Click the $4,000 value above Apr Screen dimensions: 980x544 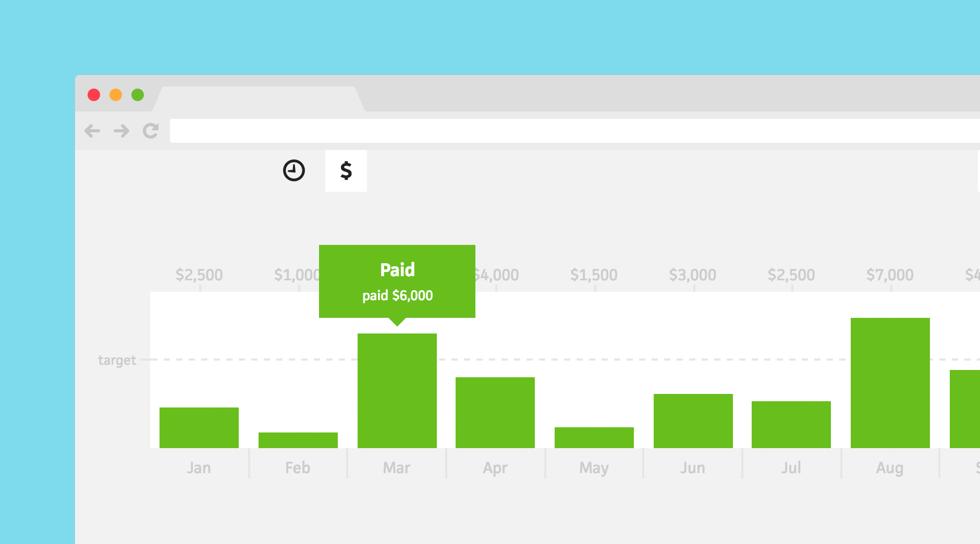point(496,275)
